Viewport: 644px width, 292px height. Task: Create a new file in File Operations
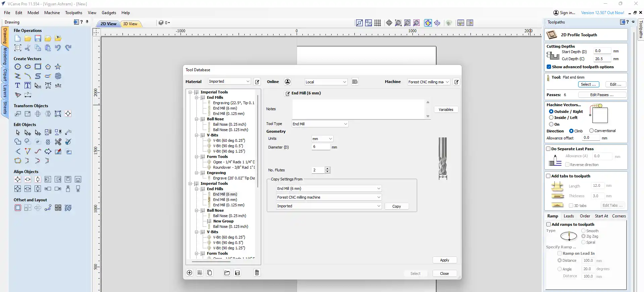coord(17,38)
